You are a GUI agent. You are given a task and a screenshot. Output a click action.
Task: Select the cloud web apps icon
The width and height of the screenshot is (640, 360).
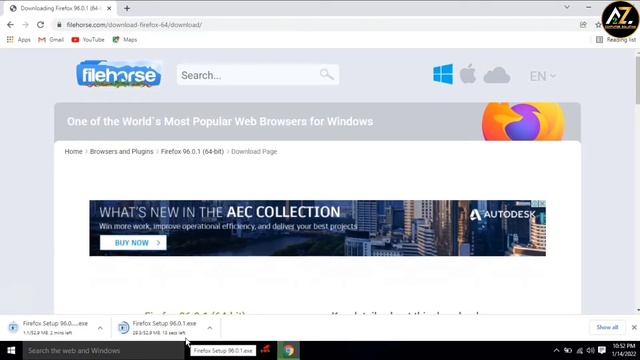497,76
